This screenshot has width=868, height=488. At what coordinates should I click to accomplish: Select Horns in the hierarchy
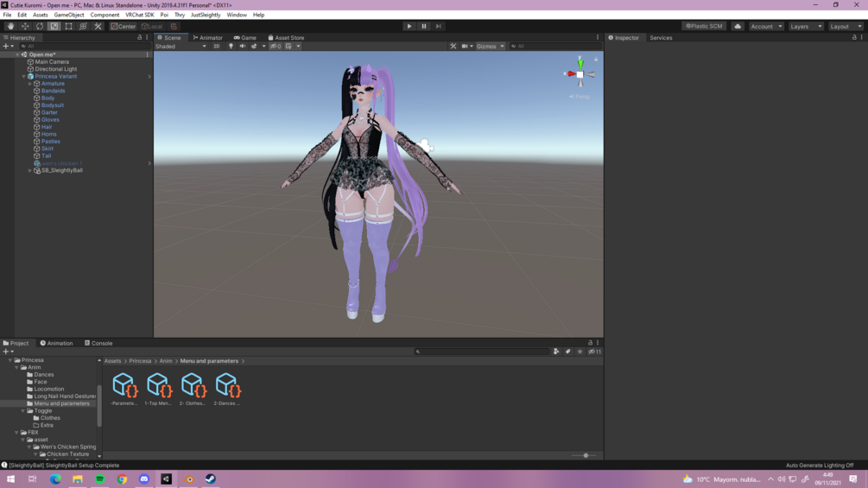click(x=48, y=134)
